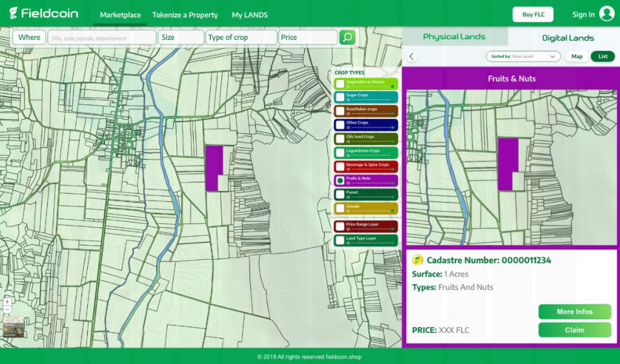620x364 pixels.
Task: Zoom in on the map with plus
Action: pyautogui.click(x=7, y=302)
